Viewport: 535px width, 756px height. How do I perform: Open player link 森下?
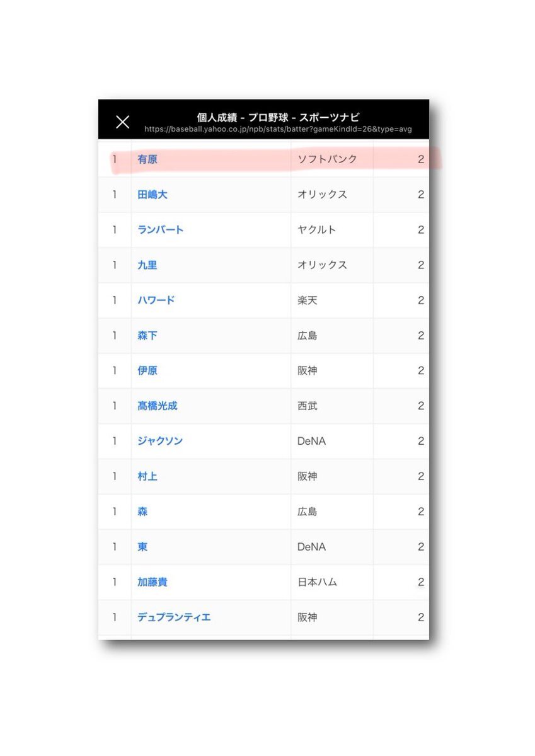(147, 336)
